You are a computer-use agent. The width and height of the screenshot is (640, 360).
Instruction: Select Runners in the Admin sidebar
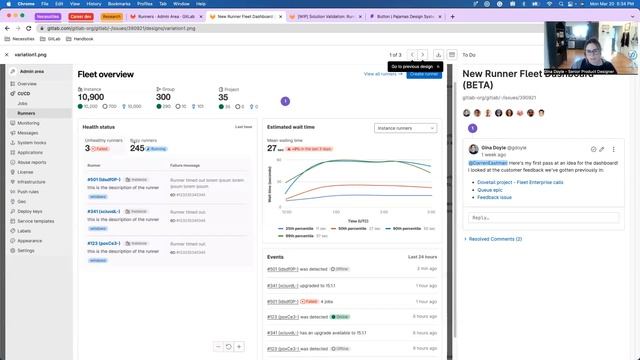pos(26,113)
